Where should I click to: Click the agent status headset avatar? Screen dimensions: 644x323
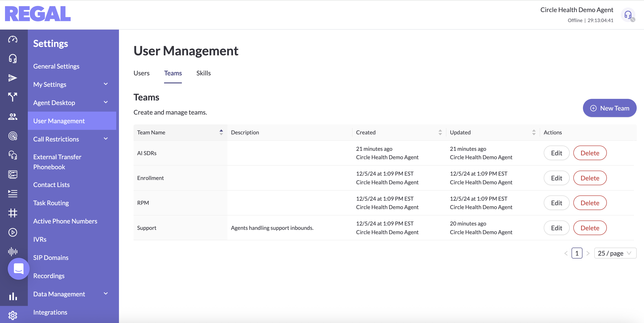[x=628, y=15]
